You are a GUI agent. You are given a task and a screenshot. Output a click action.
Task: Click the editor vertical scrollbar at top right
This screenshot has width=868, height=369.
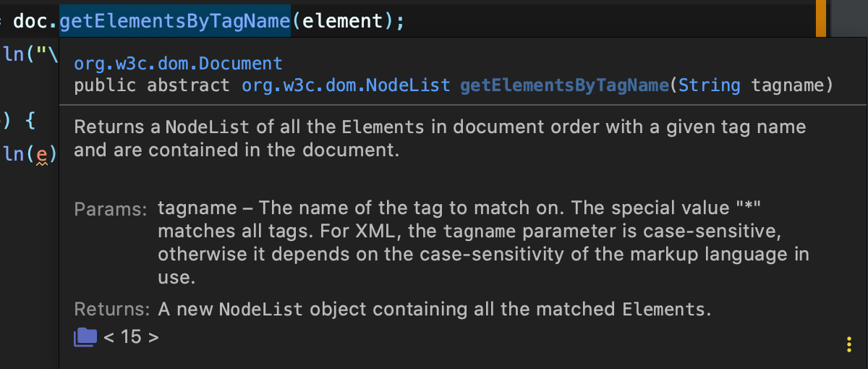tap(849, 18)
